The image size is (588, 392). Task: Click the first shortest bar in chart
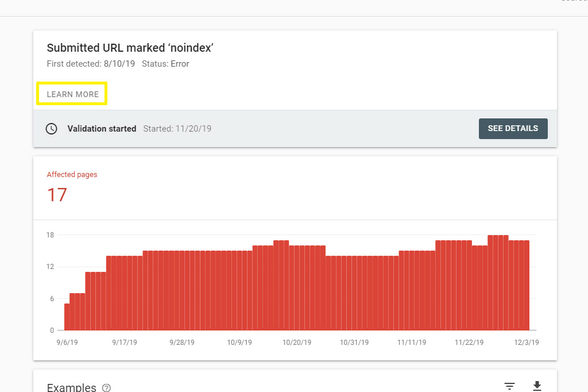(67, 317)
